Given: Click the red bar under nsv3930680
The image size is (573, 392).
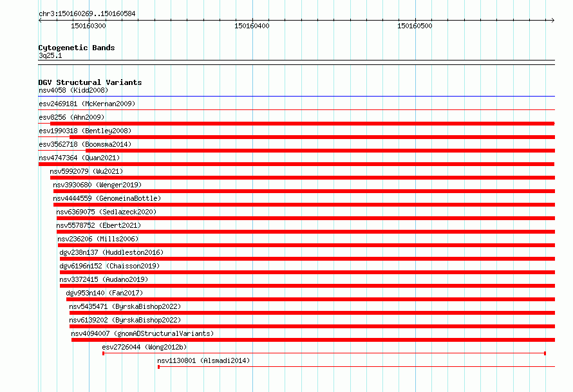Looking at the screenshot, I should point(304,191).
